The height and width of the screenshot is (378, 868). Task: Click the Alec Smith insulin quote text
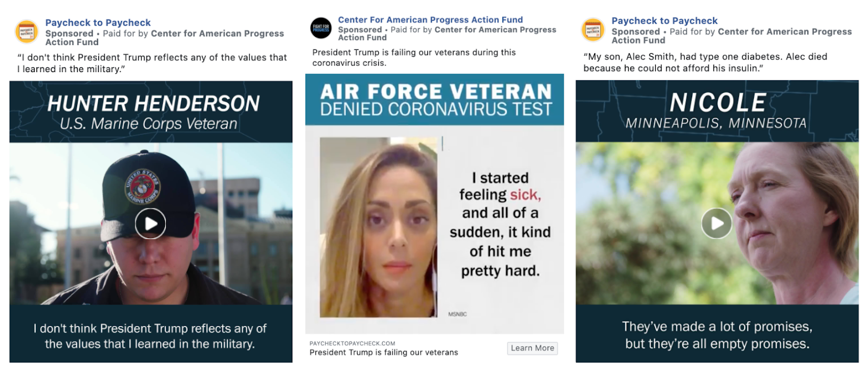tap(705, 62)
